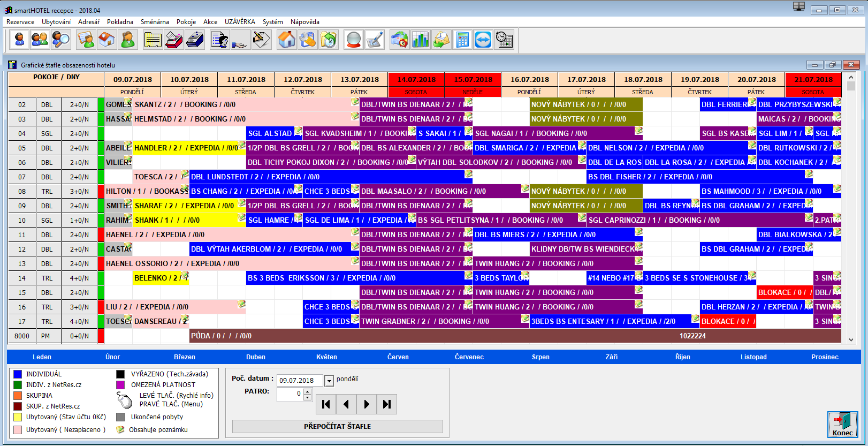Jump to last period arrow button
The height and width of the screenshot is (446, 868).
point(387,404)
